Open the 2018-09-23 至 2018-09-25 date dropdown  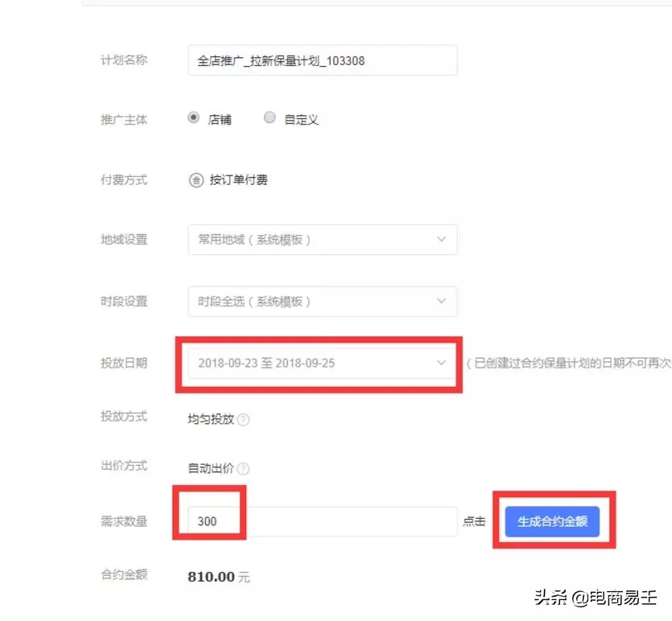click(322, 363)
